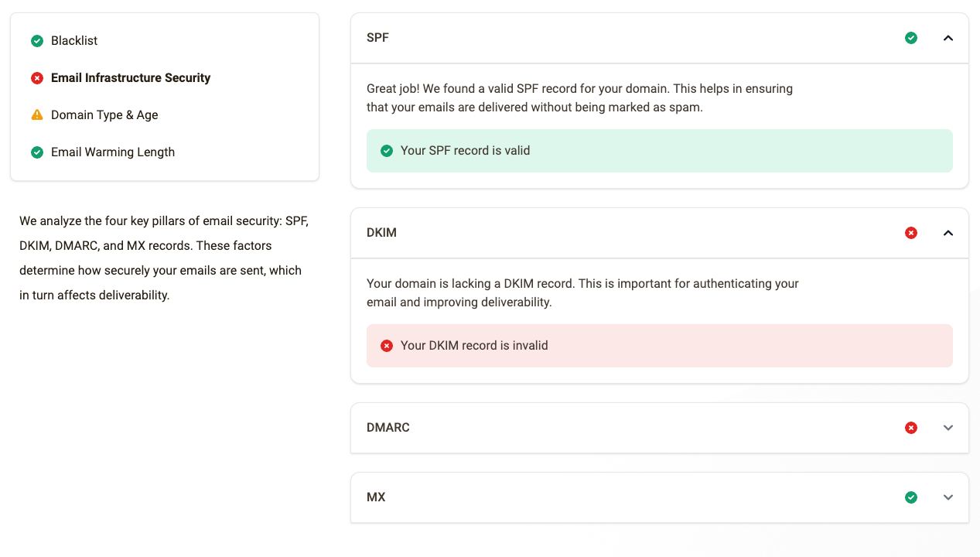Click the green status icon in SPF header
Image resolution: width=980 pixels, height=557 pixels.
point(911,38)
